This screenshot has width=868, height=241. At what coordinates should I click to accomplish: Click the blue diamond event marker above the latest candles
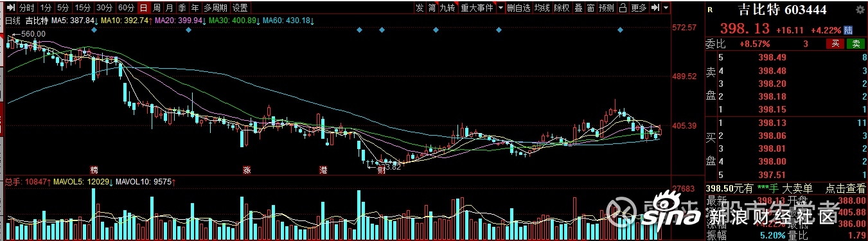point(620,30)
